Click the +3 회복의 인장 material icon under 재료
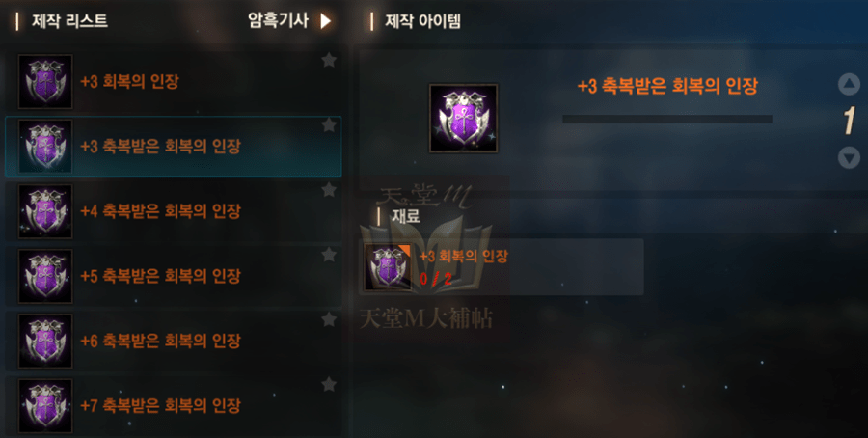The height and width of the screenshot is (438, 868). 388,267
